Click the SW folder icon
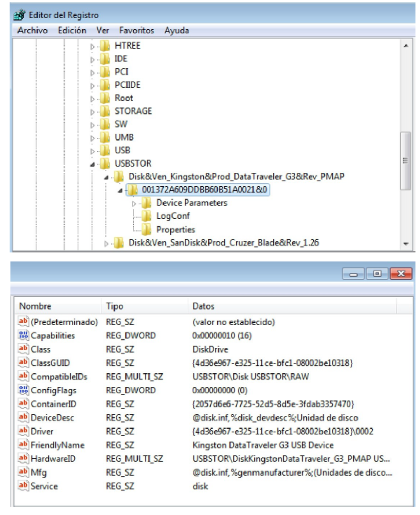 (105, 124)
